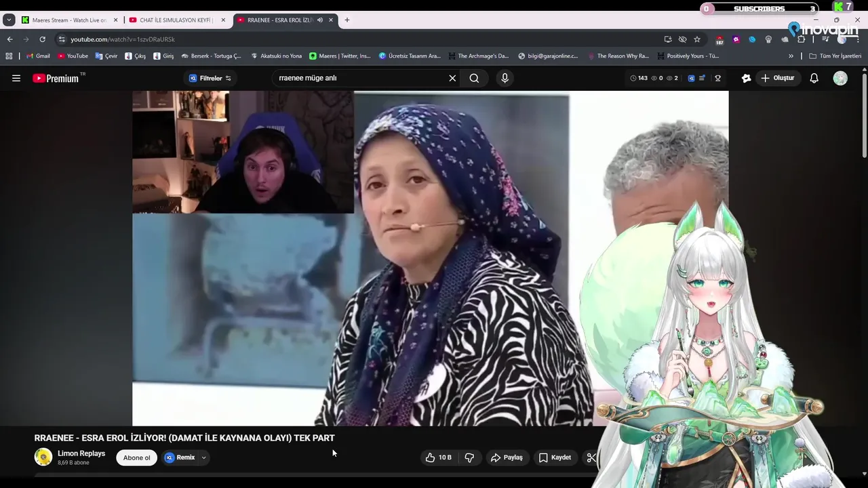Subscribe with the Abone ol button
This screenshot has height=488, width=868.
(x=137, y=457)
